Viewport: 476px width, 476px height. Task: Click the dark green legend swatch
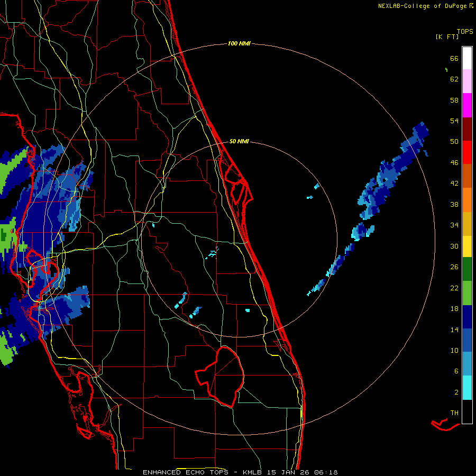click(467, 269)
